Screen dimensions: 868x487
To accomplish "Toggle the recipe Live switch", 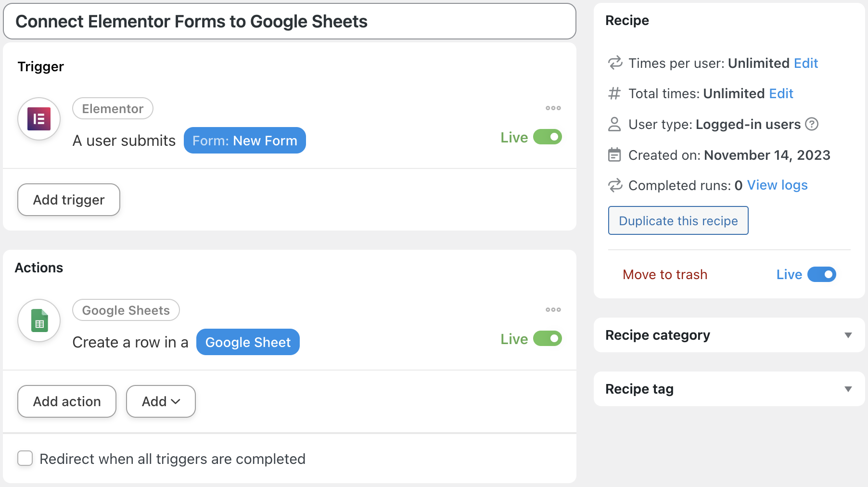I will point(822,274).
